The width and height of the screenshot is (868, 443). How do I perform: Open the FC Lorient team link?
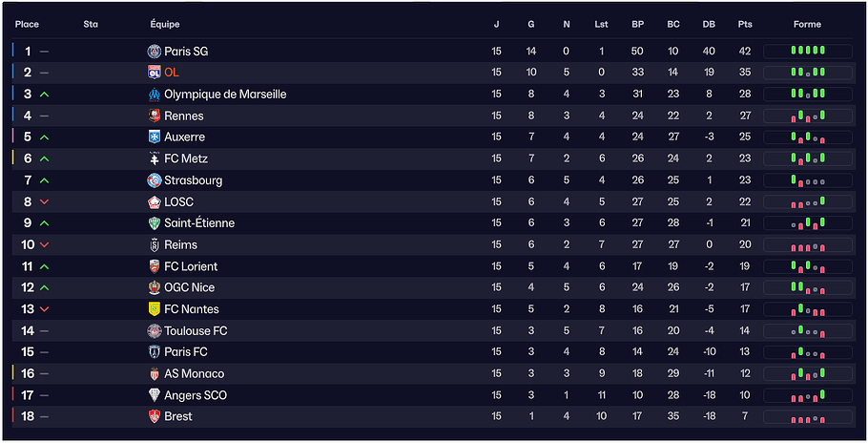191,266
